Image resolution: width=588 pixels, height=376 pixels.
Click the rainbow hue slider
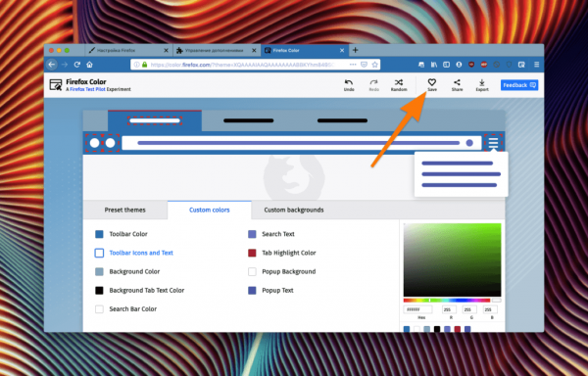pyautogui.click(x=447, y=301)
